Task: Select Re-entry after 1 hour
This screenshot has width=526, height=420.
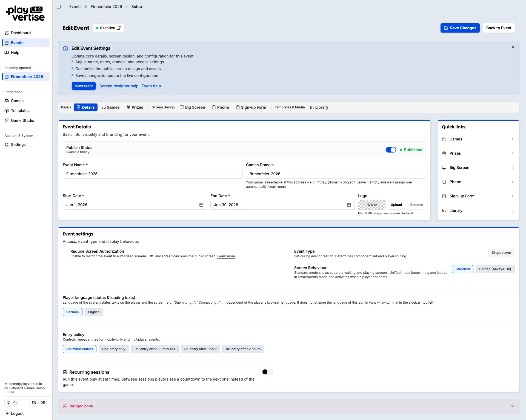Action: coord(201,349)
